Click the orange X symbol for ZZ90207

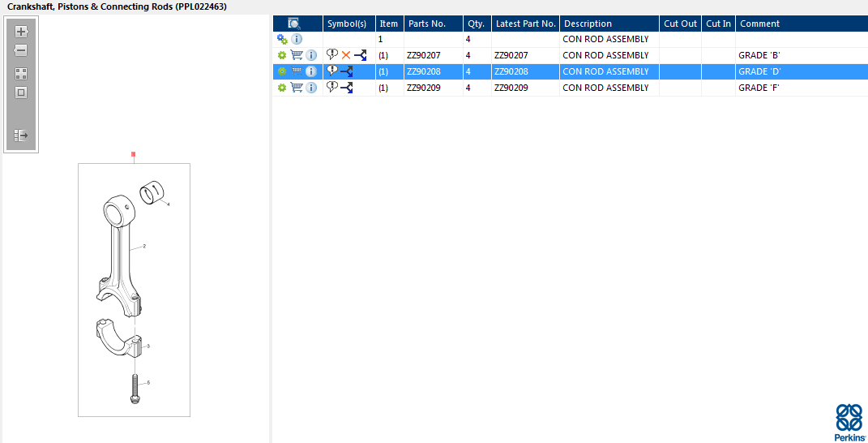pos(346,55)
